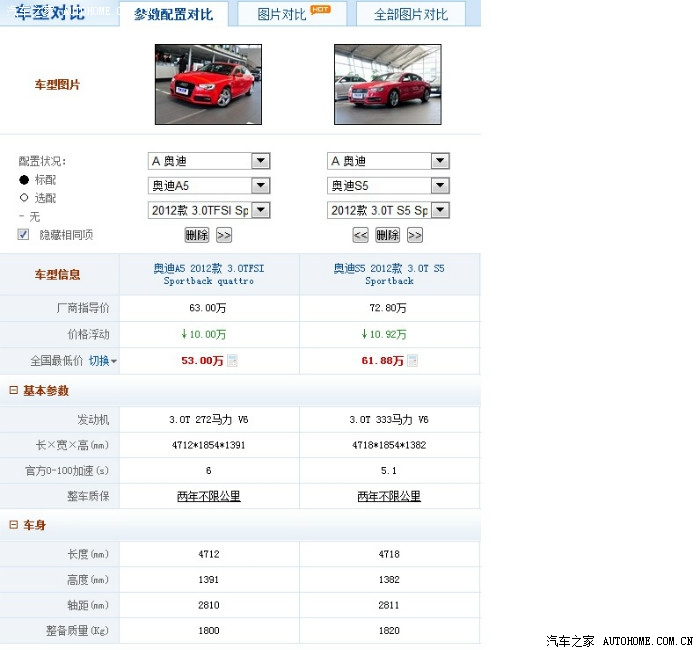This screenshot has height=650, width=700.
Task: Collapse the 车身 section
Action: click(x=13, y=525)
